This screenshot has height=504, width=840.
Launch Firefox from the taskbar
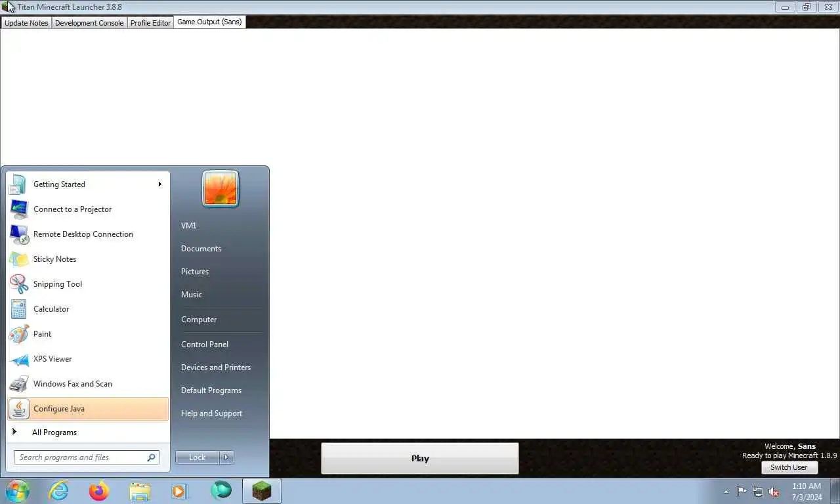[99, 491]
